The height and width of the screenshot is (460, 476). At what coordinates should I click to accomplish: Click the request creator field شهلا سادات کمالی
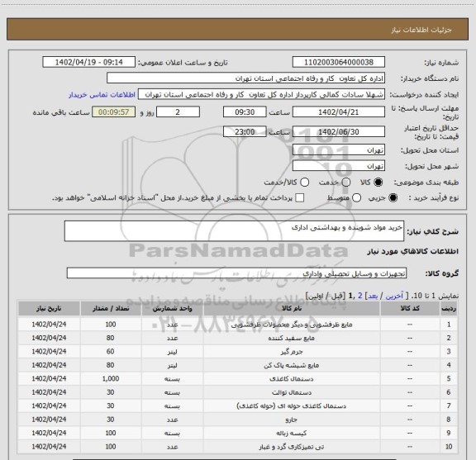click(x=261, y=94)
